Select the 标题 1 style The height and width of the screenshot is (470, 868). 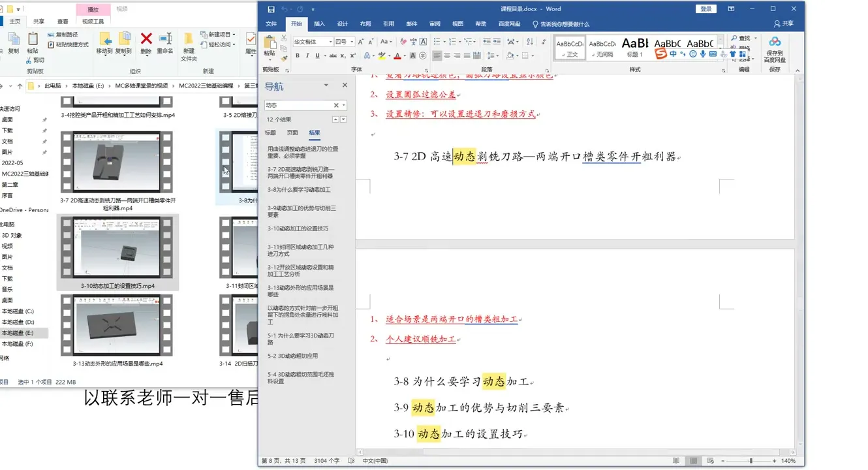point(635,47)
